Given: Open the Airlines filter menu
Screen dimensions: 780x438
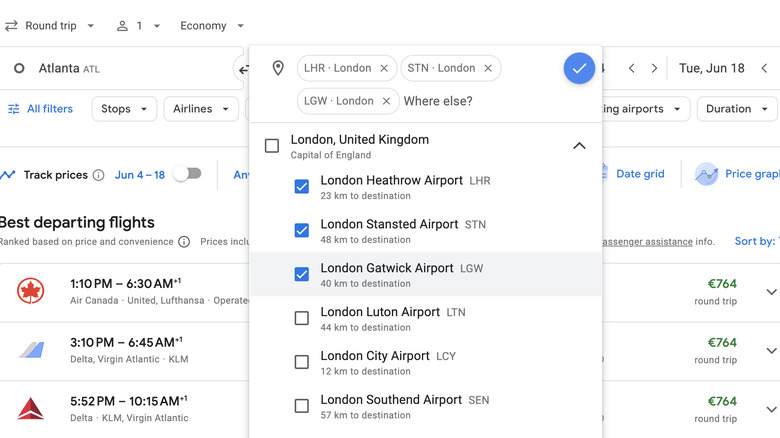Looking at the screenshot, I should [200, 109].
